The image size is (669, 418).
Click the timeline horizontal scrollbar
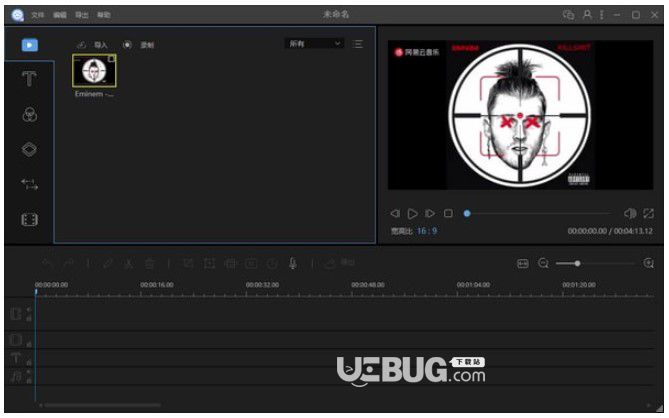coord(102,405)
